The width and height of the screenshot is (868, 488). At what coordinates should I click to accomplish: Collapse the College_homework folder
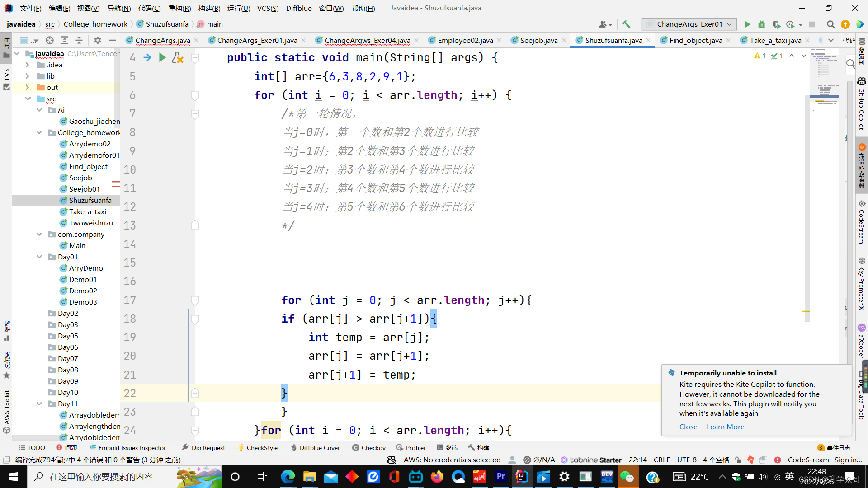pyautogui.click(x=39, y=132)
